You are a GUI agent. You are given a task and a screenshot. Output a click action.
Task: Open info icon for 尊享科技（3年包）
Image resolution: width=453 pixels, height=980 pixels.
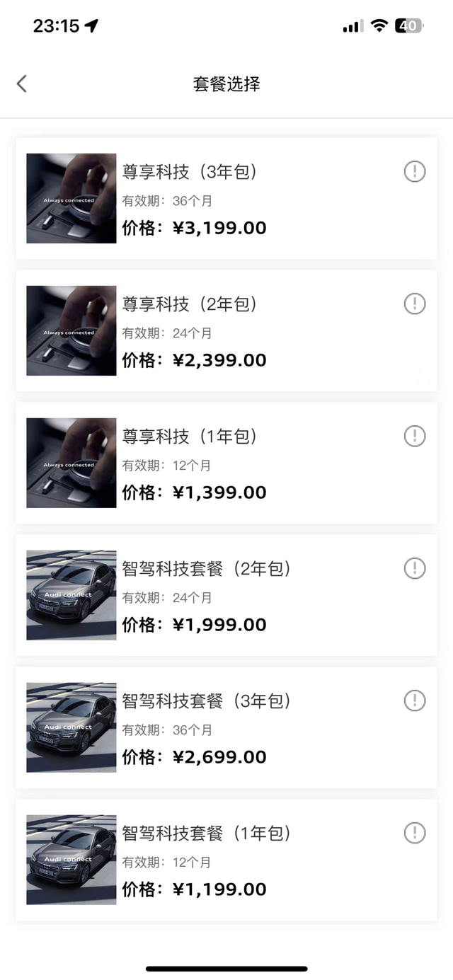click(415, 171)
